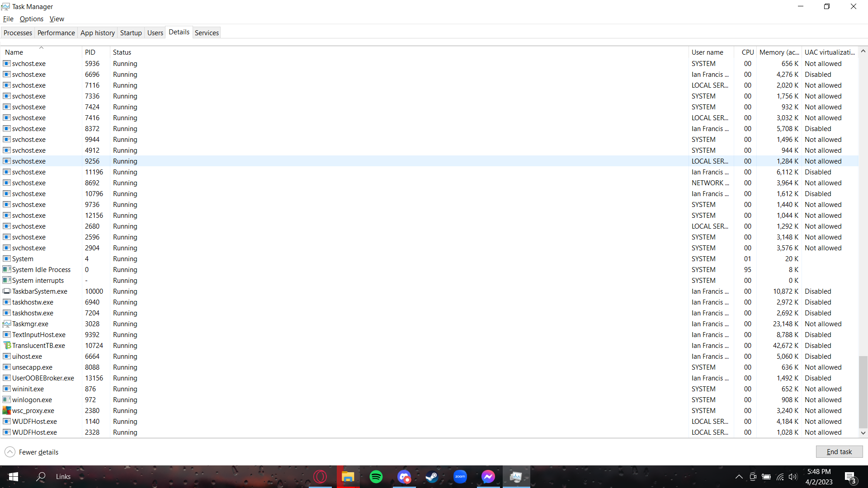This screenshot has height=488, width=868.
Task: Click the Wi-Fi icon in system tray
Action: pos(780,476)
